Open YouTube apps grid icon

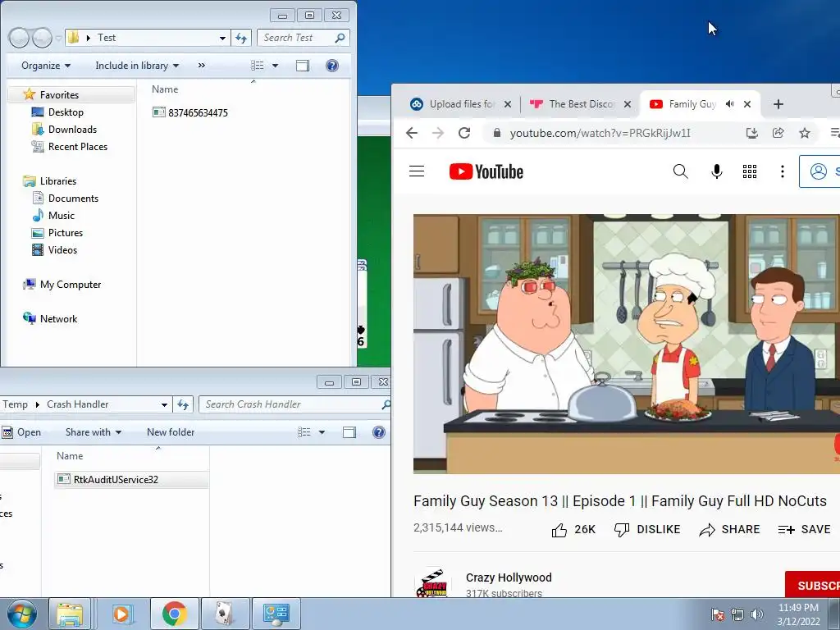click(x=750, y=171)
